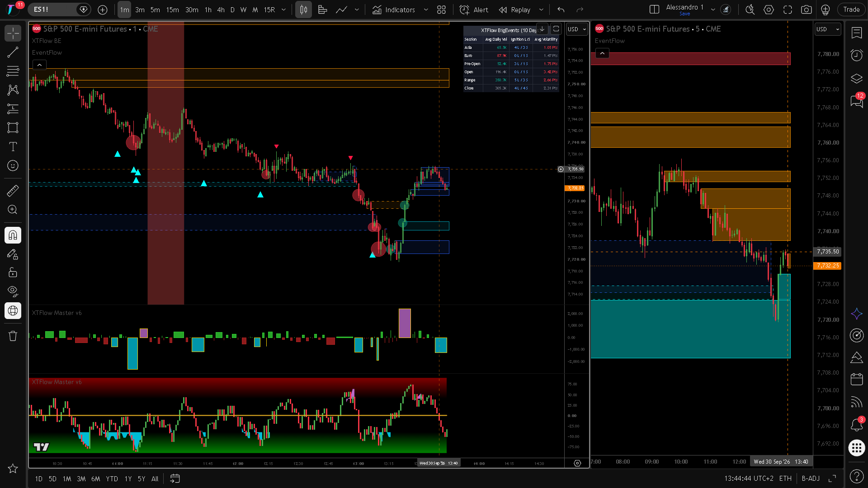Switch to the 1m timeframe

click(x=124, y=9)
